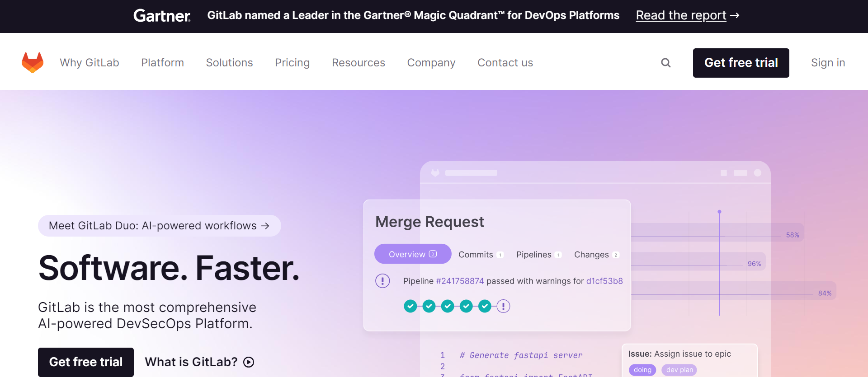Click the Issue: Assign issue to epic text
The height and width of the screenshot is (377, 868).
(679, 354)
